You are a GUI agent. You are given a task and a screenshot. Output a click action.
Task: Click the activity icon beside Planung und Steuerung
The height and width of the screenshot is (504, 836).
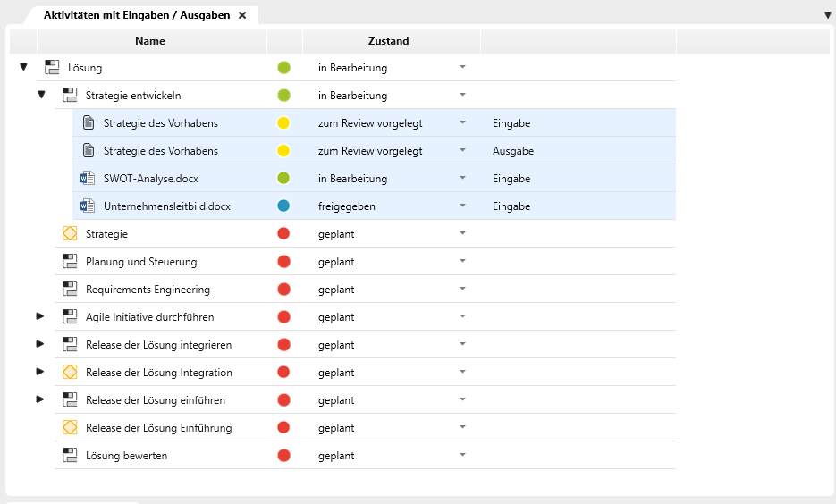click(70, 262)
